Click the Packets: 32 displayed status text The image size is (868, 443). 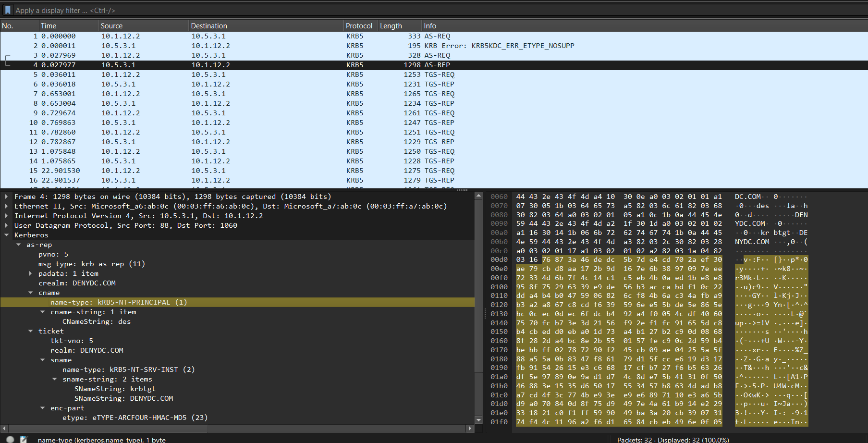pyautogui.click(x=673, y=440)
